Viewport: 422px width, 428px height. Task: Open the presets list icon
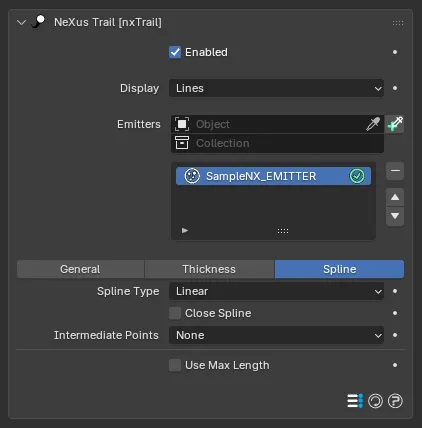coord(355,401)
